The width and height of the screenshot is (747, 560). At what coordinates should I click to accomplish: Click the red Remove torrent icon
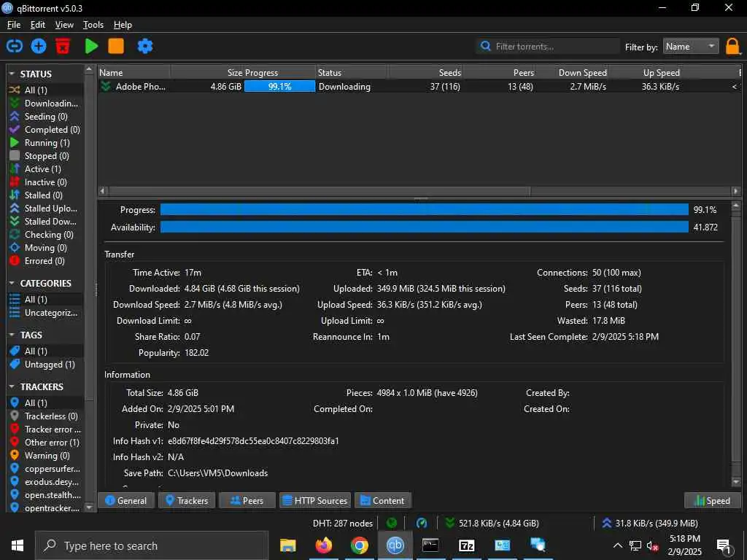pos(63,46)
